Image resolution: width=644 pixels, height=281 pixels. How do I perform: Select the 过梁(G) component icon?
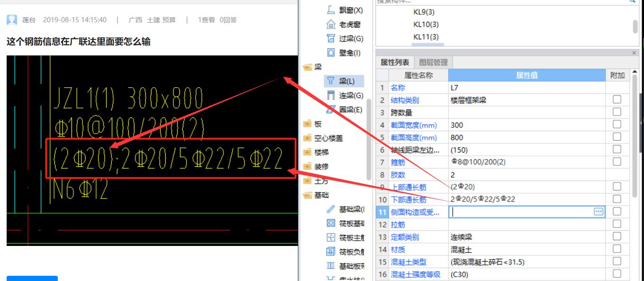(x=331, y=38)
